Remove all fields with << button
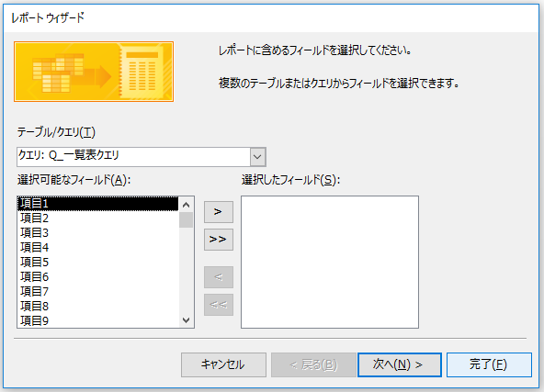Image resolution: width=544 pixels, height=392 pixels. click(218, 305)
